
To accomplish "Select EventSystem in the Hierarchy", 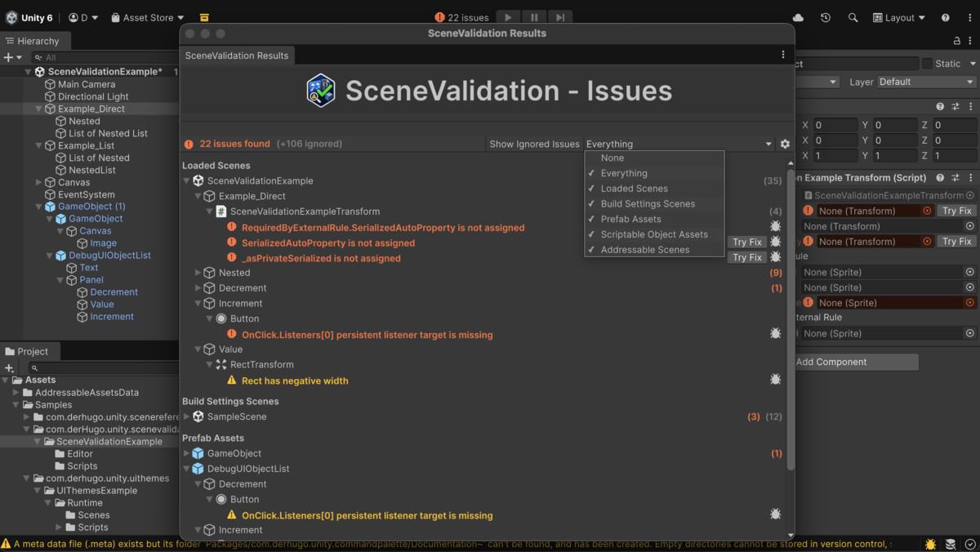I will click(x=87, y=194).
